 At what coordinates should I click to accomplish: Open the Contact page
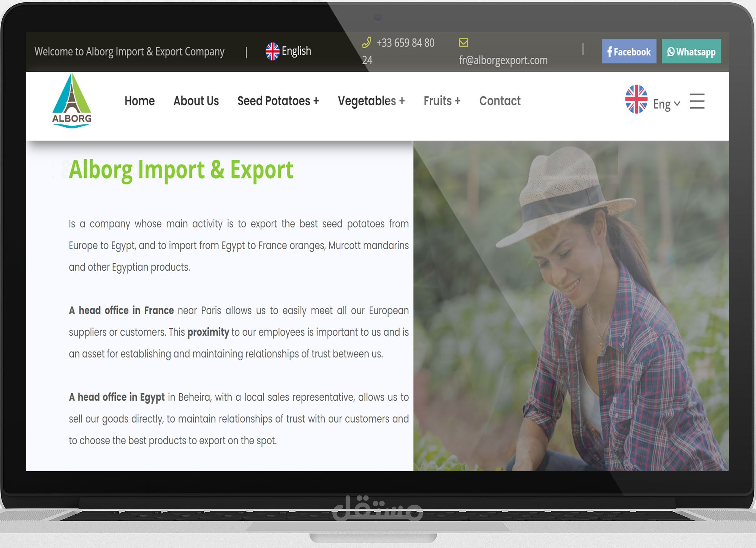coord(500,101)
